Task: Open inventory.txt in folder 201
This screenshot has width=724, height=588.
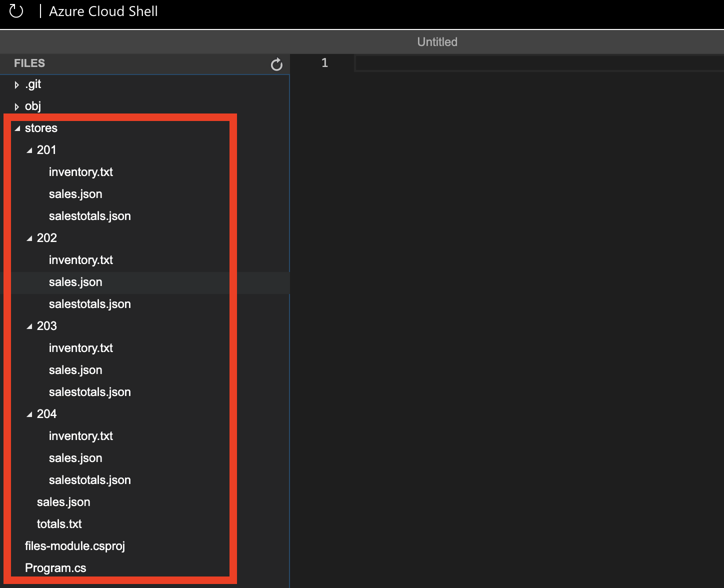Action: 81,172
